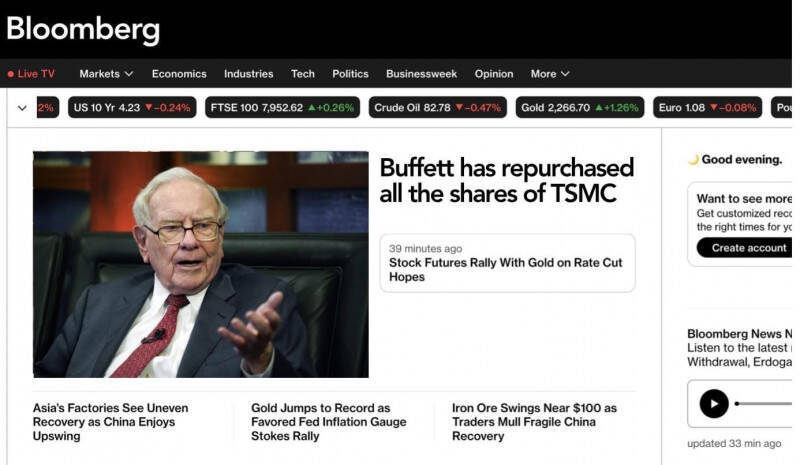Click the Warren Buffett article photo
The height and width of the screenshot is (465, 800).
tap(201, 264)
